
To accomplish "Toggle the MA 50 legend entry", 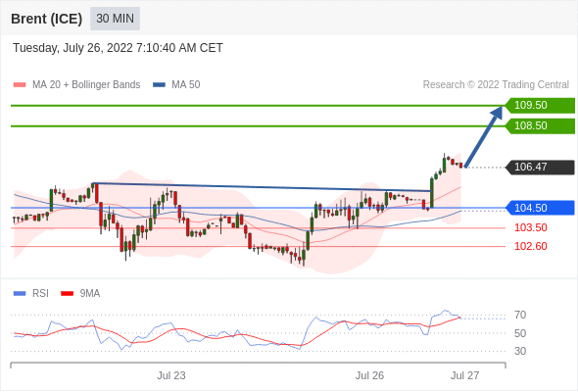I will 176,85.
